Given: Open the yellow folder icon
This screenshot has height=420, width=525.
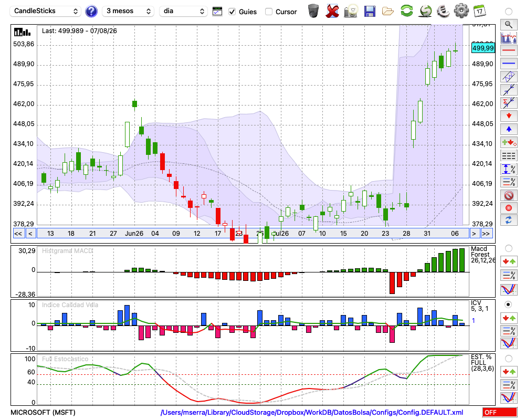Looking at the screenshot, I should pyautogui.click(x=388, y=12).
